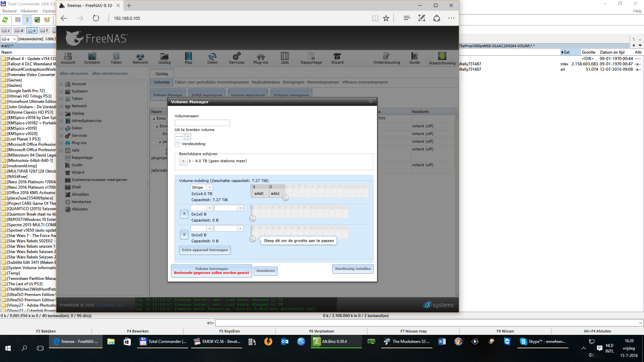Open the Uit te breiden volume dropdown
Image resolution: width=644 pixels, height=362 pixels.
pyautogui.click(x=187, y=136)
